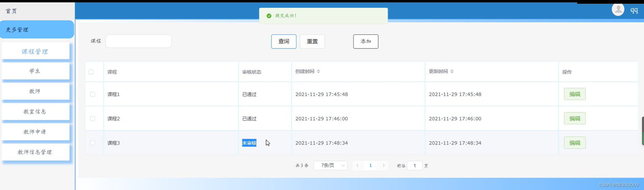Select page 1 in pagination
Screen dimensions: 644x190
coord(370,165)
